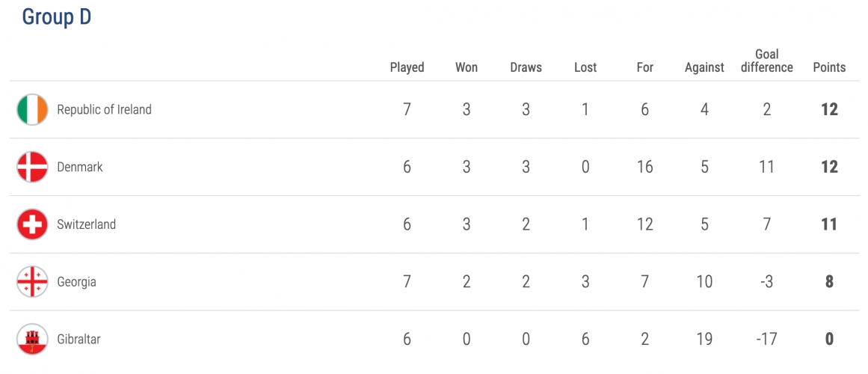Open the Republic of Ireland team link
This screenshot has width=868, height=374.
point(104,110)
